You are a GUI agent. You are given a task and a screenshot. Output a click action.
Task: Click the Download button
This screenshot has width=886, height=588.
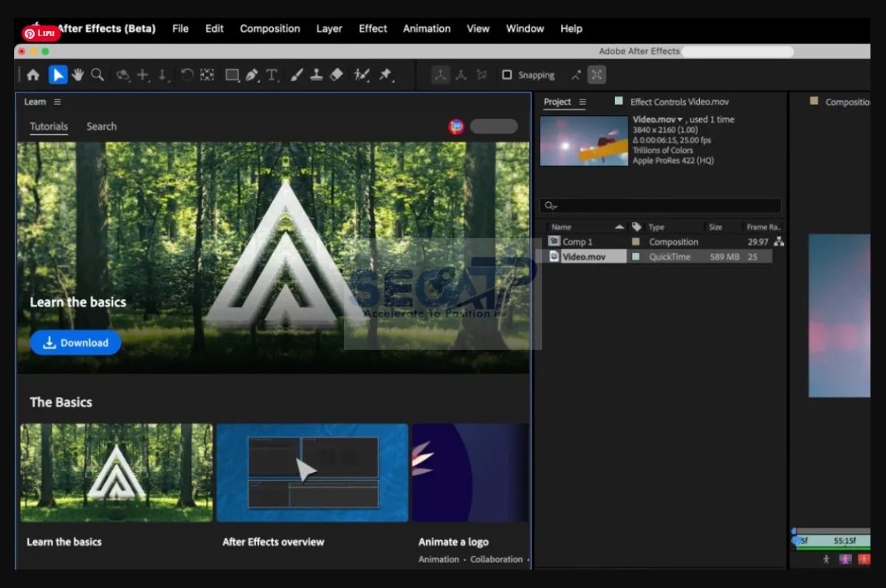[75, 342]
